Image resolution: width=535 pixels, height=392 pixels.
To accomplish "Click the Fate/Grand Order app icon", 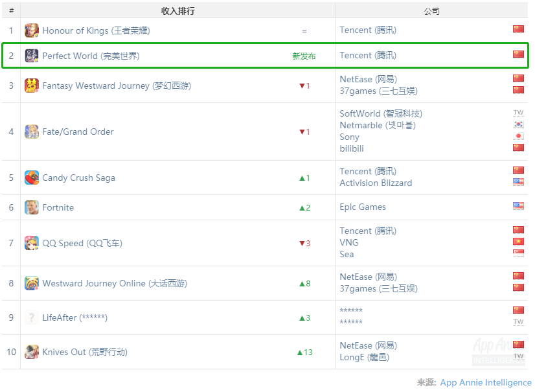I will pos(32,132).
